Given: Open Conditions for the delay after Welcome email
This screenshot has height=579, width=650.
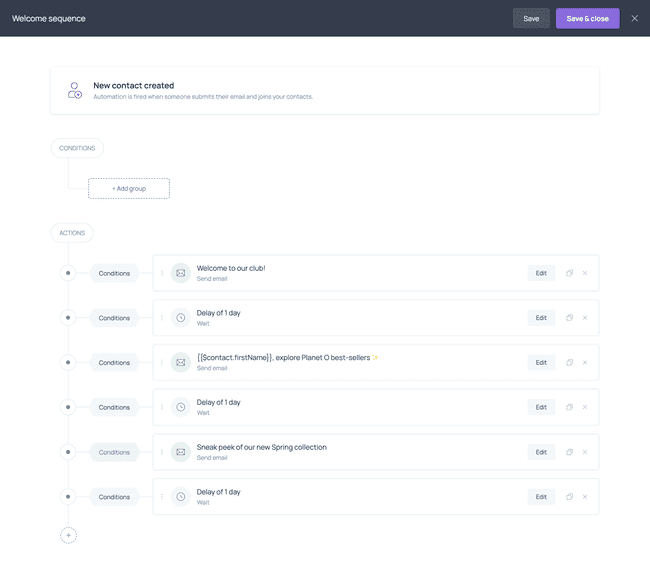Looking at the screenshot, I should (114, 318).
